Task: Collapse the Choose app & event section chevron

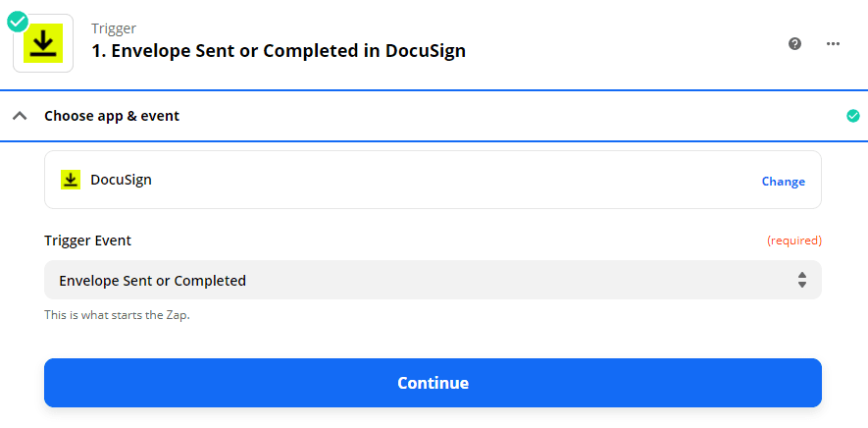Action: [19, 116]
